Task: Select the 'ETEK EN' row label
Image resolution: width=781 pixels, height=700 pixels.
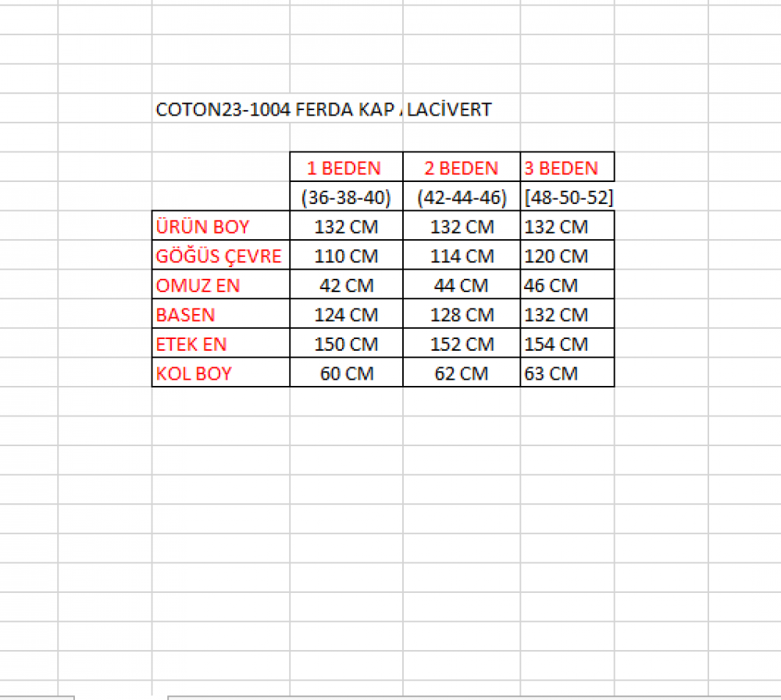Action: [x=221, y=344]
